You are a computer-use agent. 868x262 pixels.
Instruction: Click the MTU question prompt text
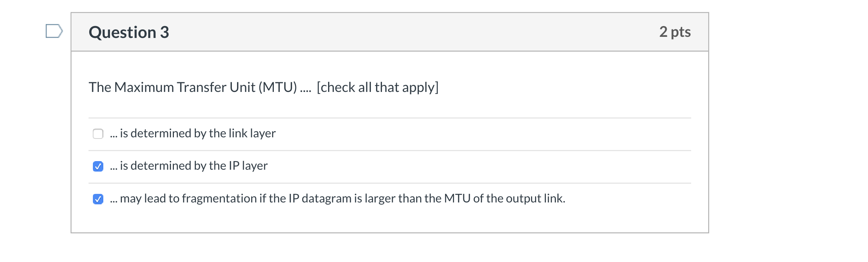(263, 87)
